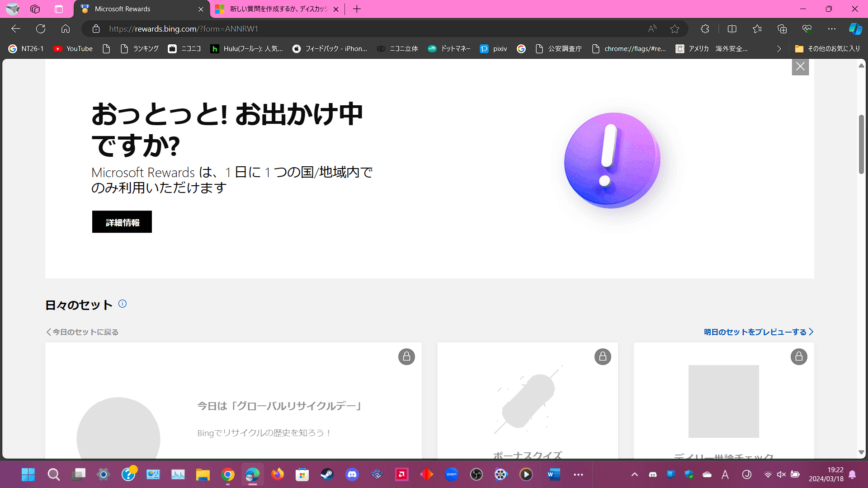Open the ニコニ立体 bookmark
Viewport: 868px width, 488px height.
point(397,49)
